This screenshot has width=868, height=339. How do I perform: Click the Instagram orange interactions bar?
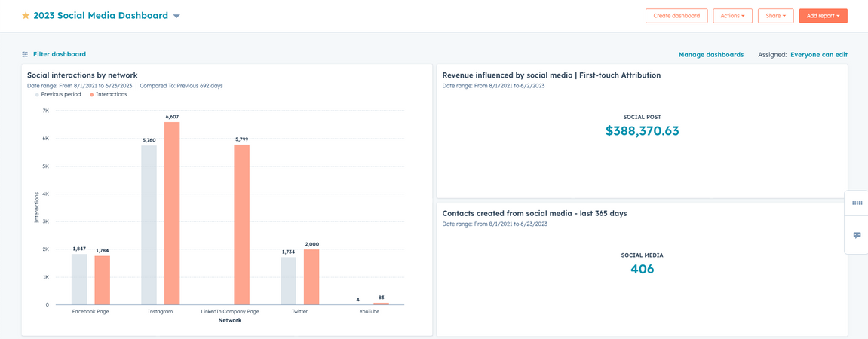tap(172, 213)
